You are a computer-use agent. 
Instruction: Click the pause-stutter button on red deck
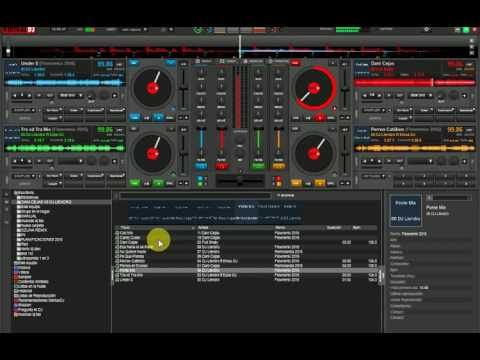308,117
